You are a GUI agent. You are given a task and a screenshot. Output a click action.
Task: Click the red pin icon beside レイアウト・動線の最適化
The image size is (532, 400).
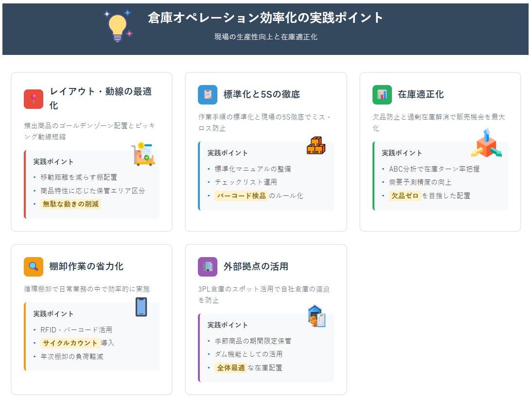(34, 99)
